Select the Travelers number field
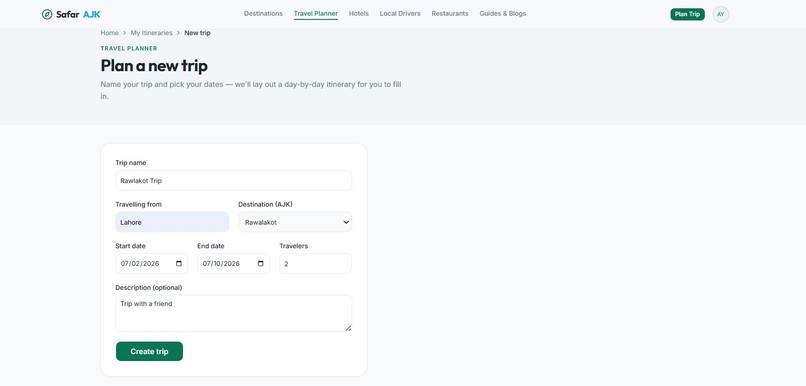Viewport: 806px width, 386px height. [x=315, y=264]
